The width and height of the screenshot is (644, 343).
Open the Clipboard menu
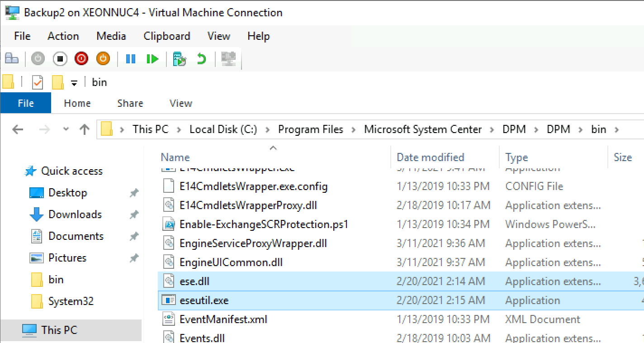click(167, 36)
